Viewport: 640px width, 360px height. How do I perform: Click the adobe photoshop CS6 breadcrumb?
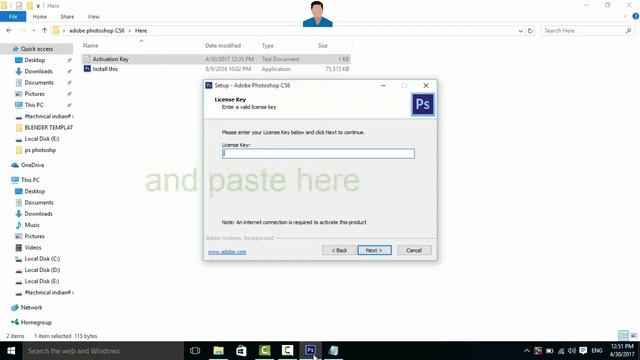pyautogui.click(x=97, y=31)
